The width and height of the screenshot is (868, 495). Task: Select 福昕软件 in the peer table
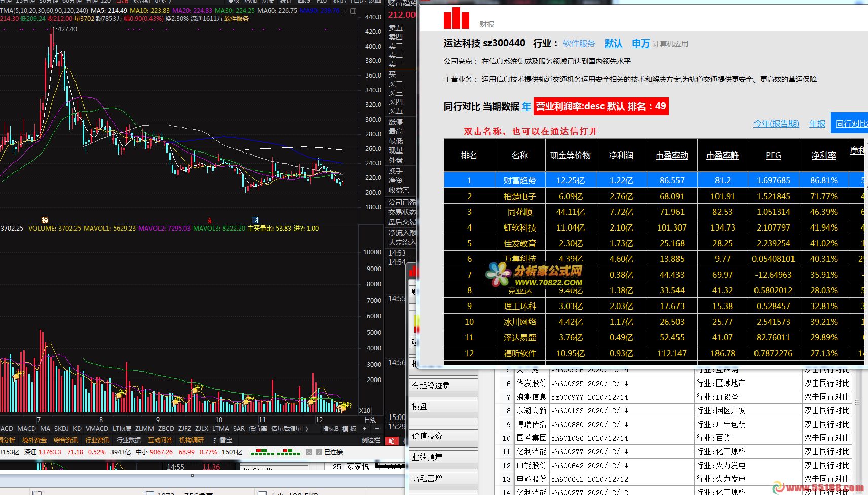[x=520, y=353]
